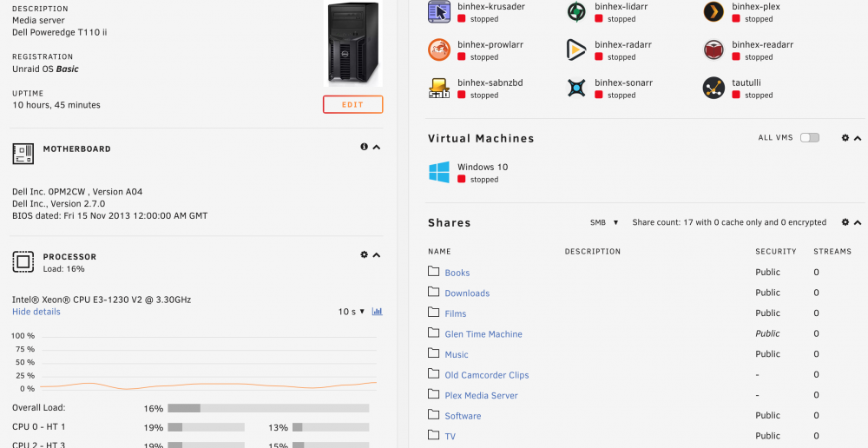Click the Overall Load progress bar

point(268,408)
